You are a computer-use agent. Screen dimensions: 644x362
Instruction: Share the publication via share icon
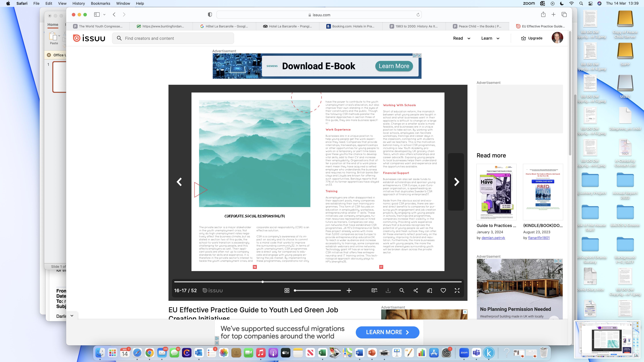point(415,291)
